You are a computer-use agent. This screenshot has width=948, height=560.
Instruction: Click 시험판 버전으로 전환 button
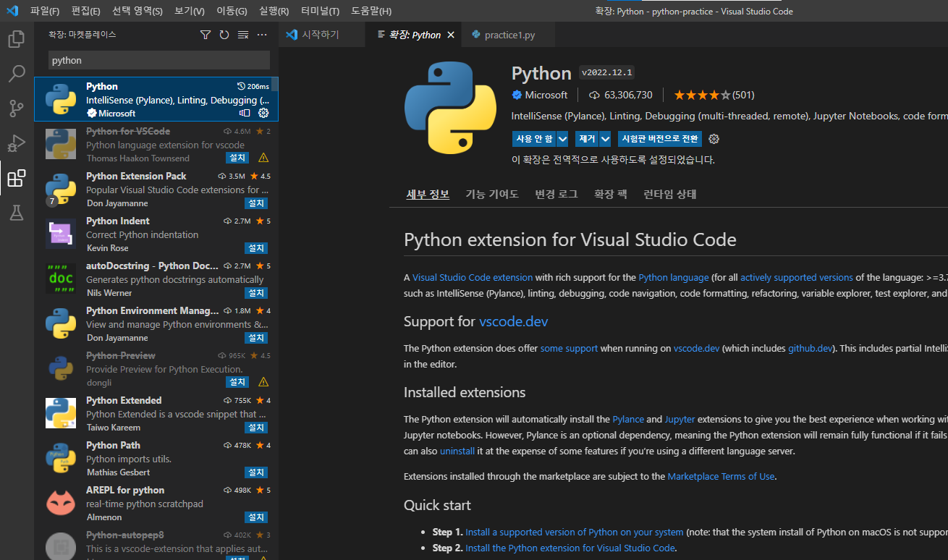[x=660, y=139]
